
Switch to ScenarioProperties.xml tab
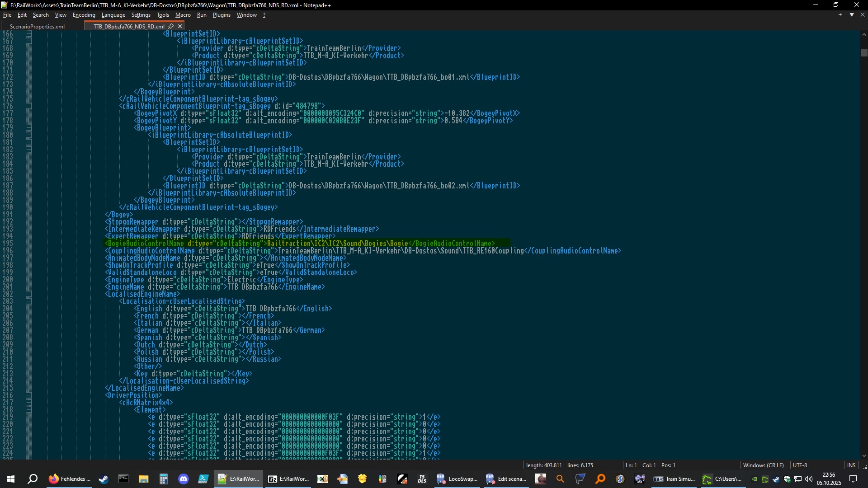pyautogui.click(x=37, y=27)
